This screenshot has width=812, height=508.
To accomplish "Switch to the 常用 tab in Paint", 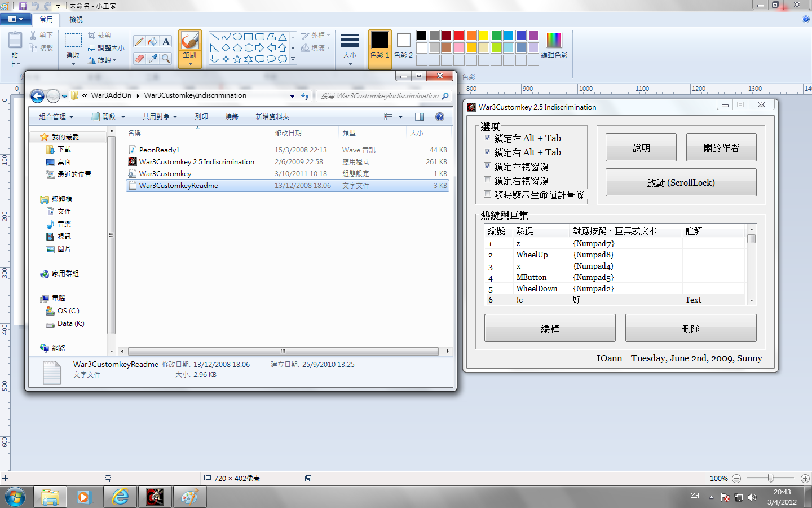I will coord(46,20).
